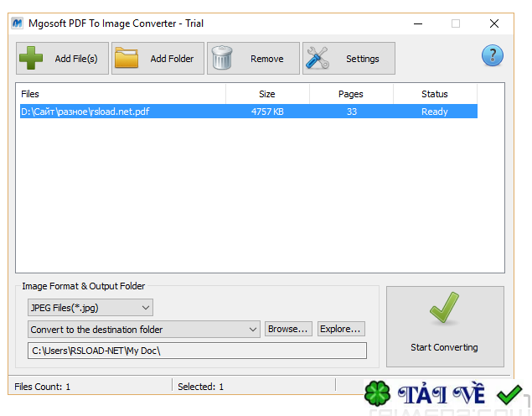
Task: Click the green checkmark Start Converting icon
Action: pos(444,307)
